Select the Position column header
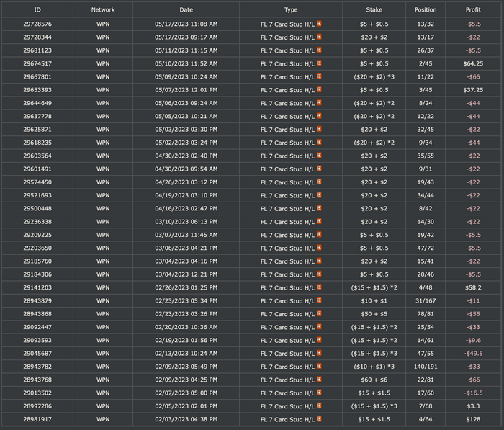Screen dimensions: 504x430 (426, 9)
